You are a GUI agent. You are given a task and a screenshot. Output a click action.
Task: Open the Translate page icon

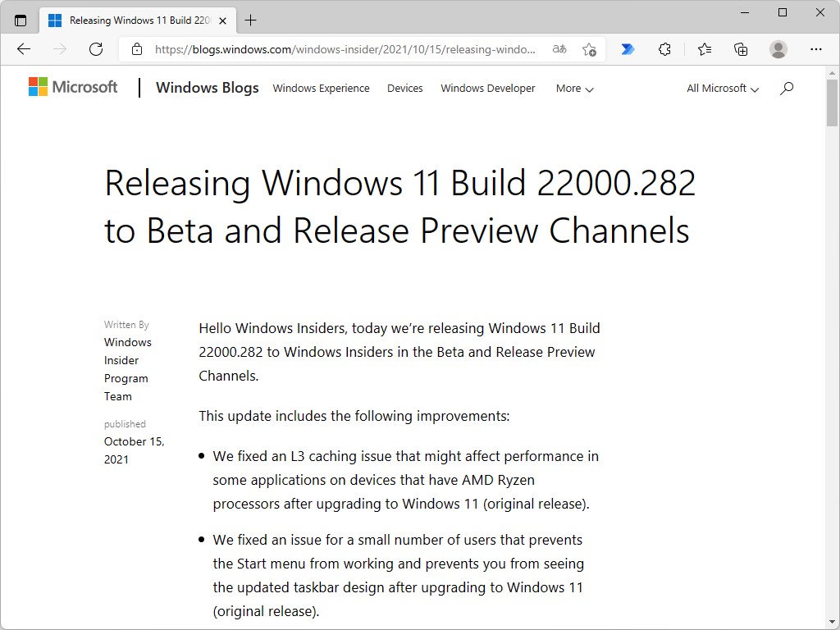pos(559,49)
